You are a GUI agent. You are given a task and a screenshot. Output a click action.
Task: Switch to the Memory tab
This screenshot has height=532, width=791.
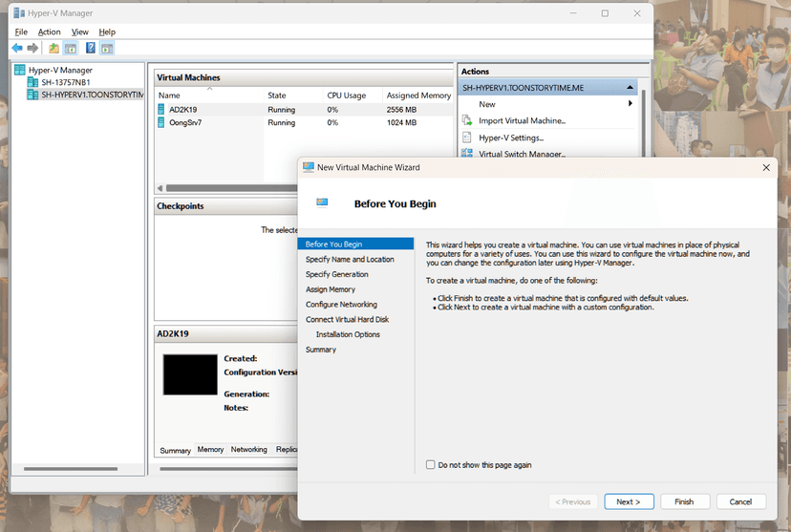pos(210,450)
